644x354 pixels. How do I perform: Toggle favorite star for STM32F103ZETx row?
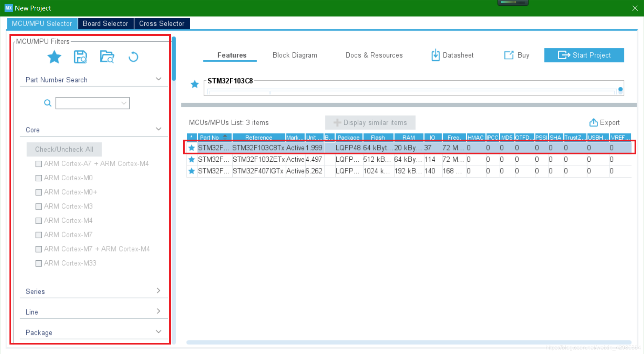click(192, 159)
